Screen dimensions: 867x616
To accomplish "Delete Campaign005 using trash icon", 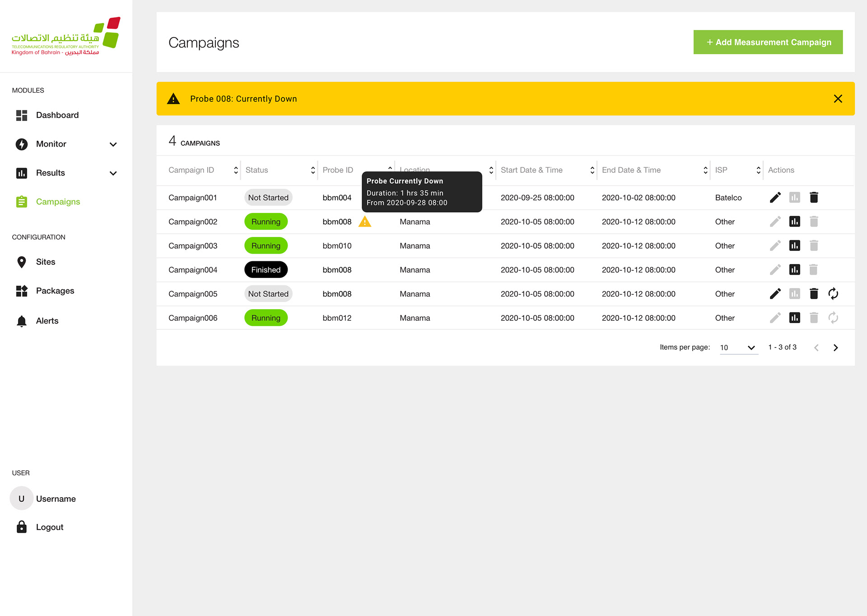I will (814, 294).
